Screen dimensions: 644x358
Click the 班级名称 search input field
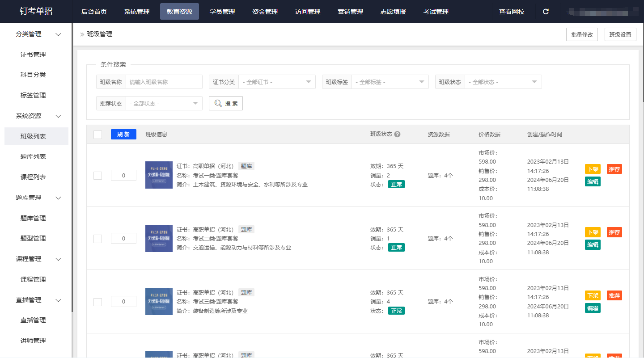(164, 82)
